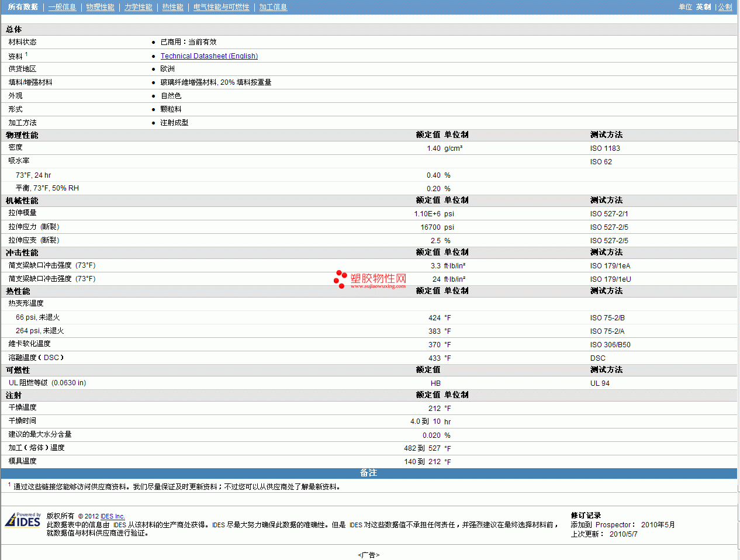The height and width of the screenshot is (560, 740).
Task: Click the 冲击性能 section header
Action: [22, 253]
